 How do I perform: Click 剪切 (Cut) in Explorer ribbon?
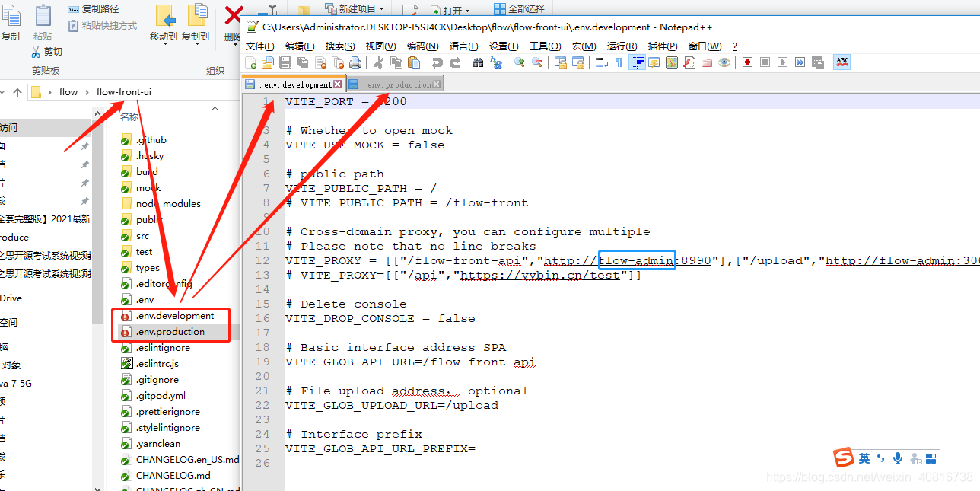[46, 52]
